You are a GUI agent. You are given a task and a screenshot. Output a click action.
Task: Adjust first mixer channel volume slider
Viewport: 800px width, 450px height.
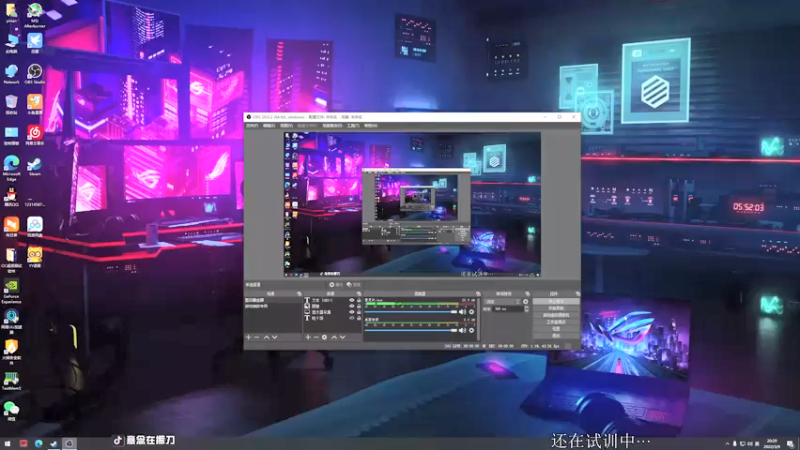coord(411,312)
